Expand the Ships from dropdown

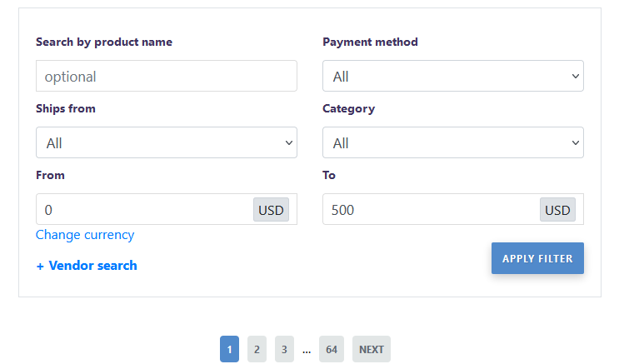click(166, 142)
